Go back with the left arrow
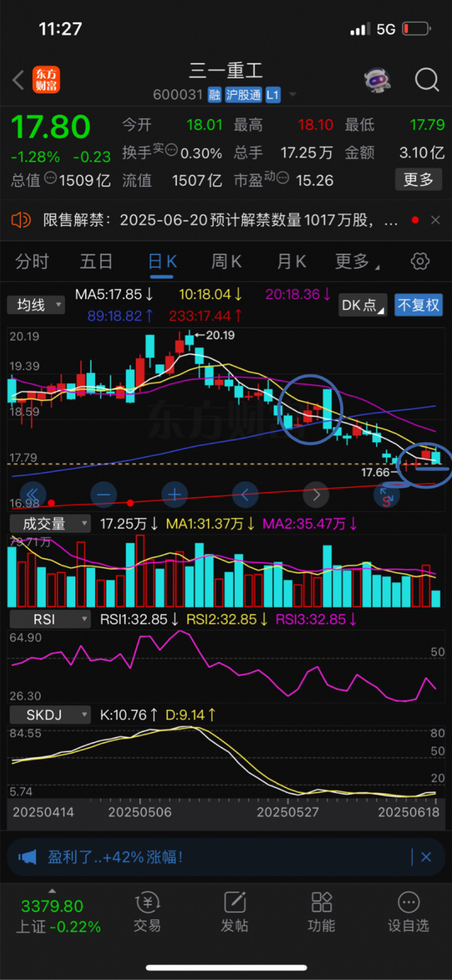 point(18,80)
